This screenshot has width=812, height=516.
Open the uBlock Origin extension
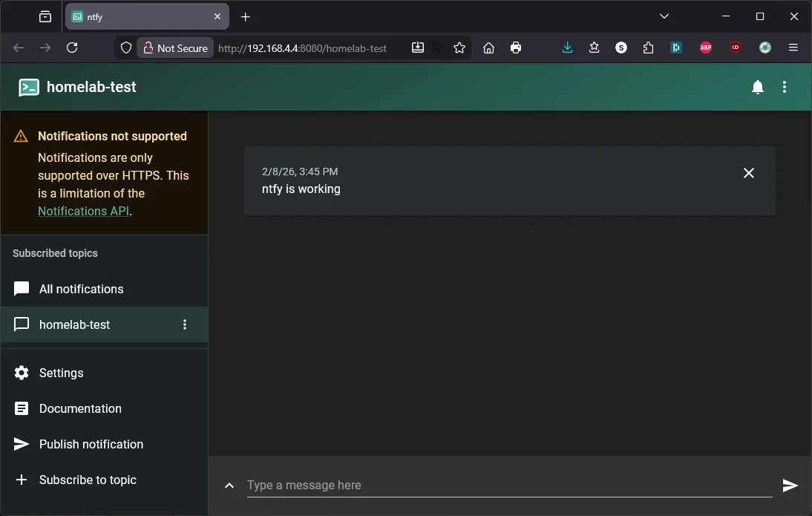pyautogui.click(x=735, y=47)
